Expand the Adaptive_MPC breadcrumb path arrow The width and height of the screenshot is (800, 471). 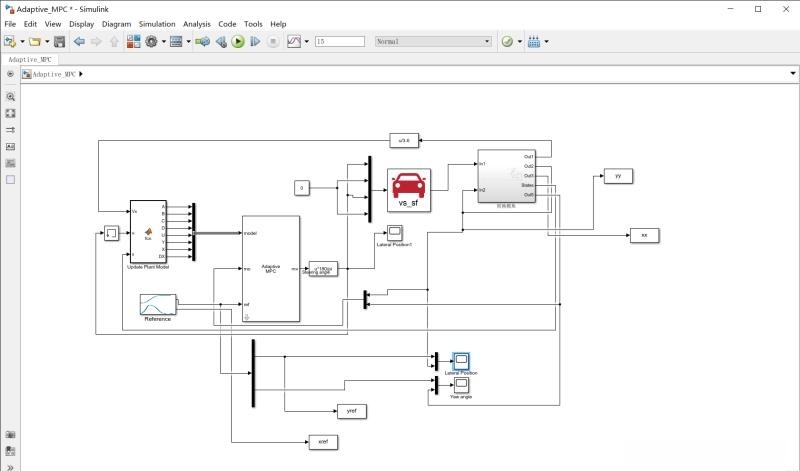(x=81, y=74)
